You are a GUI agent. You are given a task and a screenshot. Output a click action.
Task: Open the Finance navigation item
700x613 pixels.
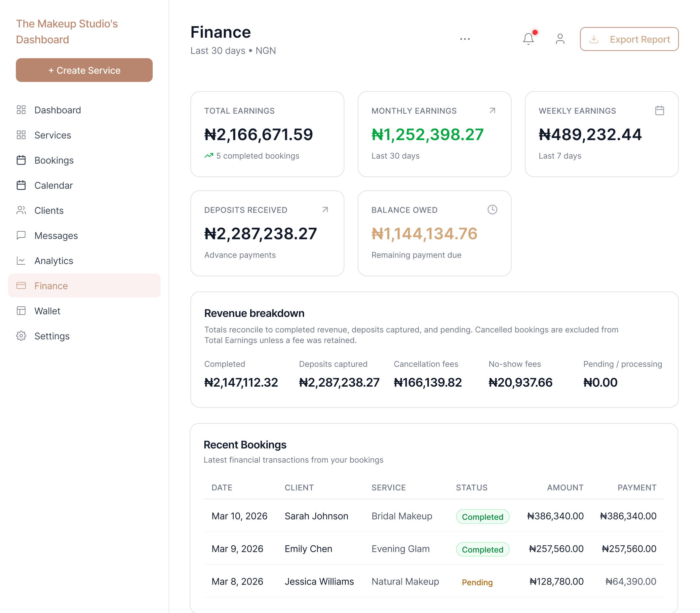click(x=51, y=286)
